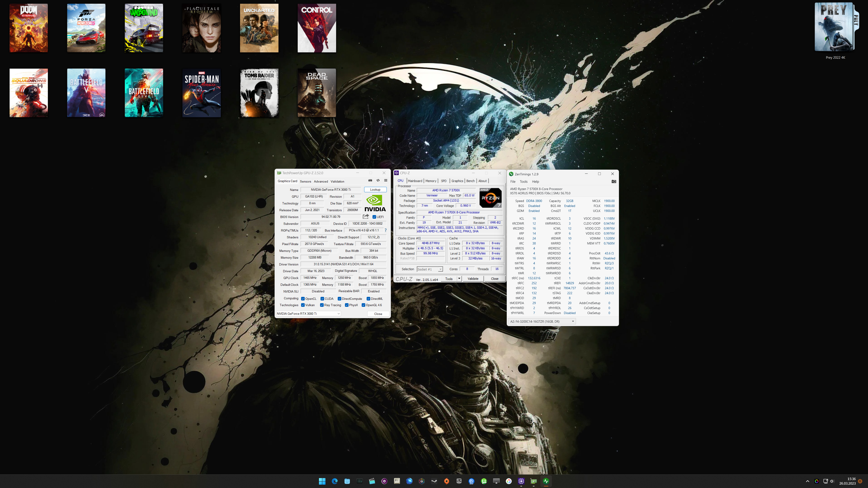Open the Socket #1 selection dropdown in CPU-Z

(x=430, y=269)
